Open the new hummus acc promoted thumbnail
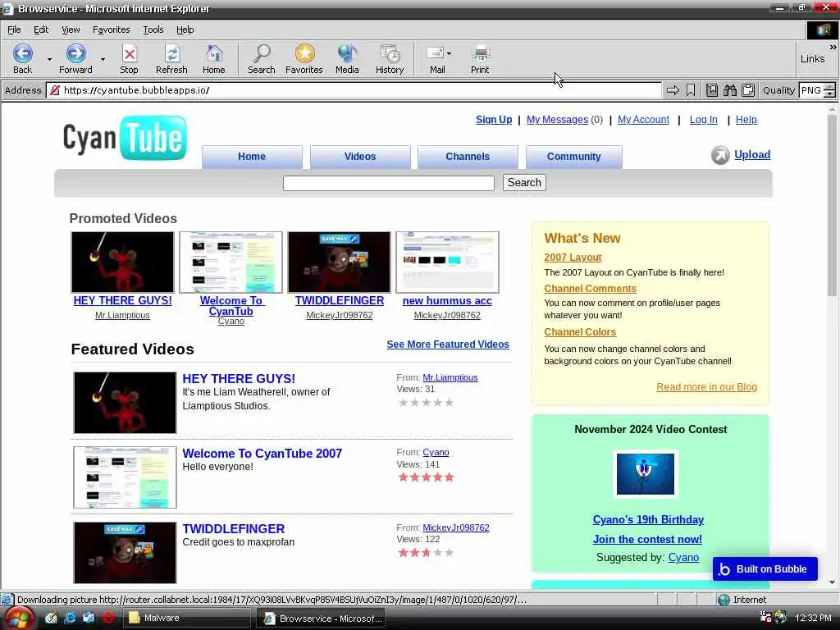Viewport: 840px width, 630px height. pyautogui.click(x=447, y=262)
